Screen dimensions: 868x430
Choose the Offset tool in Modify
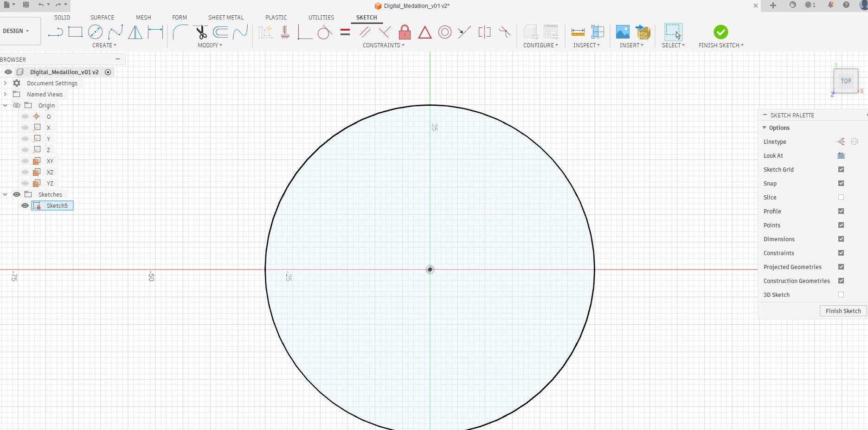click(220, 32)
